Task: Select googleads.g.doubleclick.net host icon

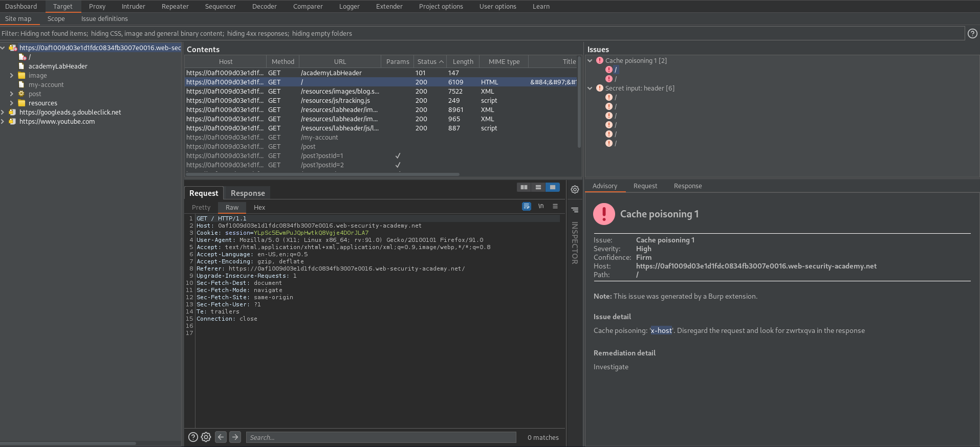Action: (12, 113)
